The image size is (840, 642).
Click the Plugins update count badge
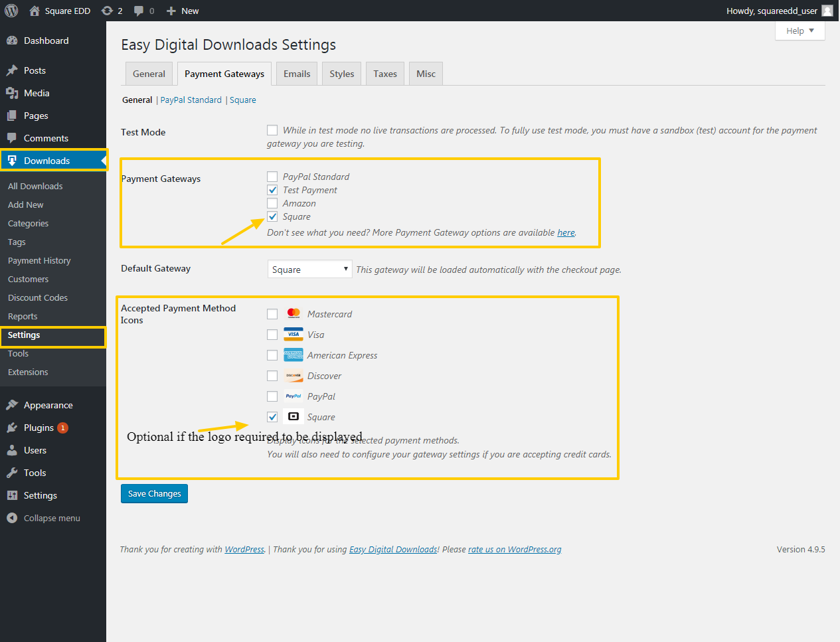[x=62, y=428]
